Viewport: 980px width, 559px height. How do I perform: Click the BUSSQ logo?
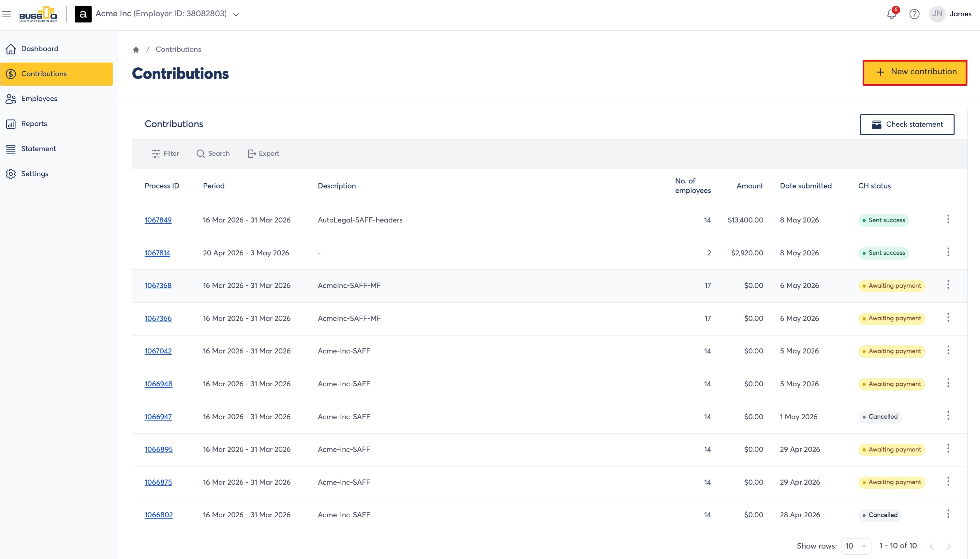(x=38, y=14)
